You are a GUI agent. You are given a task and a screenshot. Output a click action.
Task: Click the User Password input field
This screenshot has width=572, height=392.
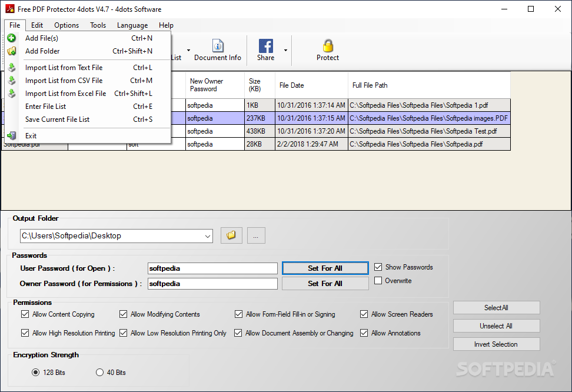tap(212, 268)
